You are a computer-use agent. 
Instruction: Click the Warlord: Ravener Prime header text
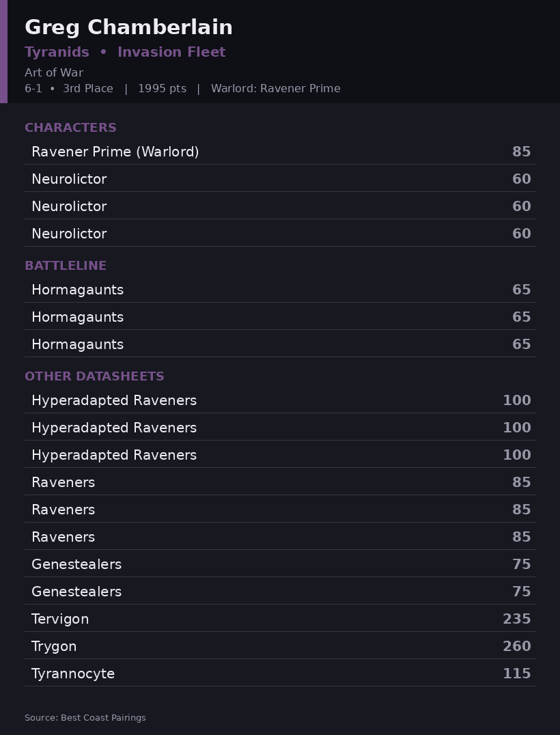pyautogui.click(x=275, y=89)
